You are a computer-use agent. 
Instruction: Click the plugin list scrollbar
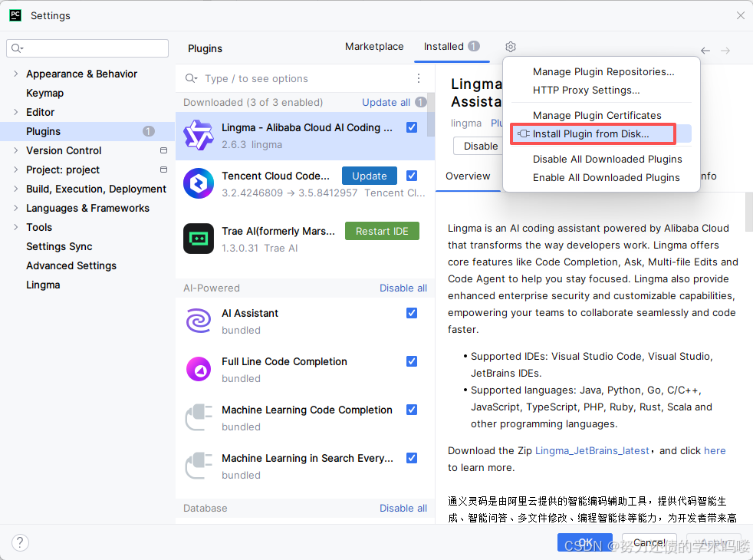431,115
